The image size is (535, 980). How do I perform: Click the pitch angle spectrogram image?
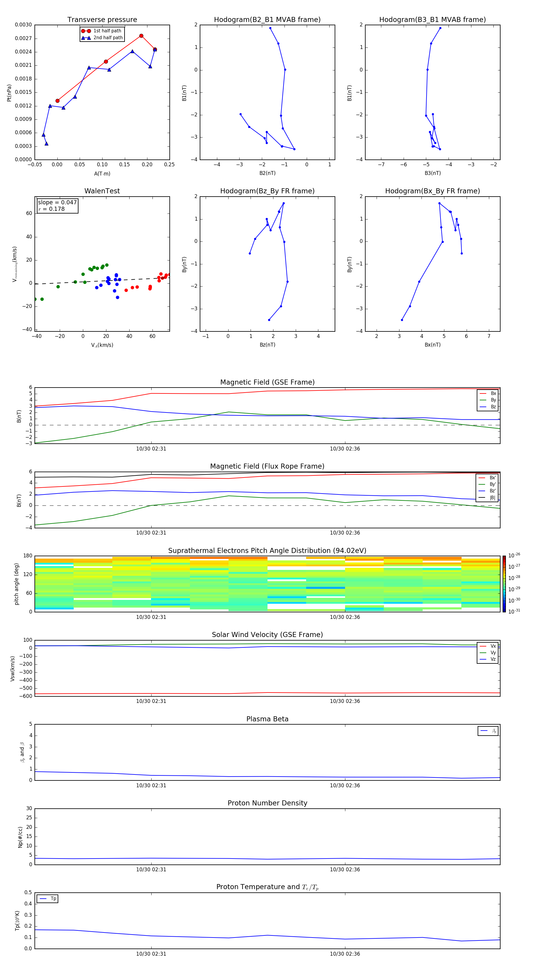tap(267, 584)
